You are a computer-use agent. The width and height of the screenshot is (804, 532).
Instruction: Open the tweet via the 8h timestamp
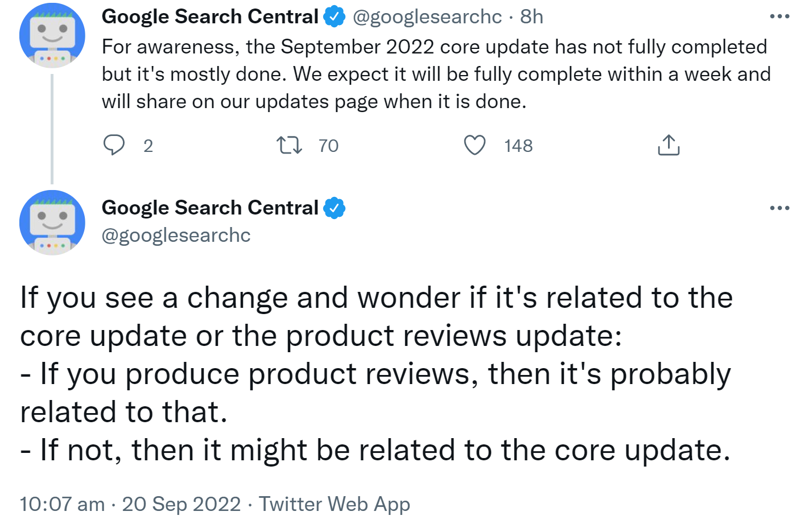(x=530, y=16)
